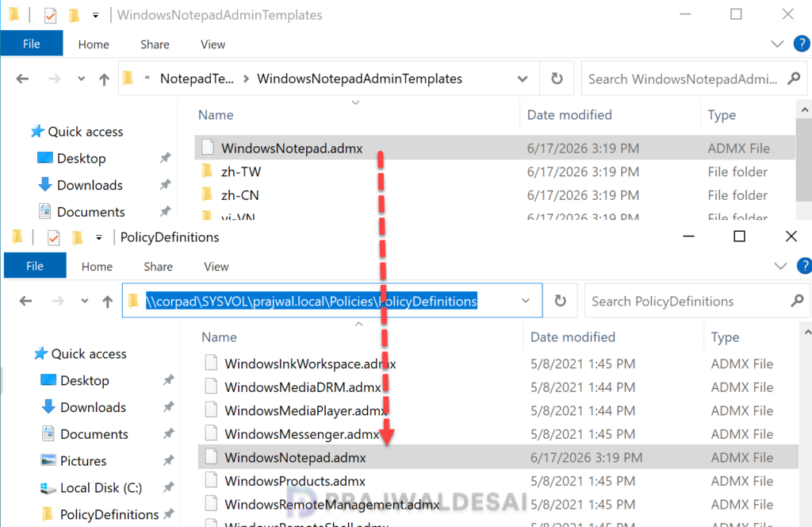Click Quick access in upper window sidebar

click(86, 132)
